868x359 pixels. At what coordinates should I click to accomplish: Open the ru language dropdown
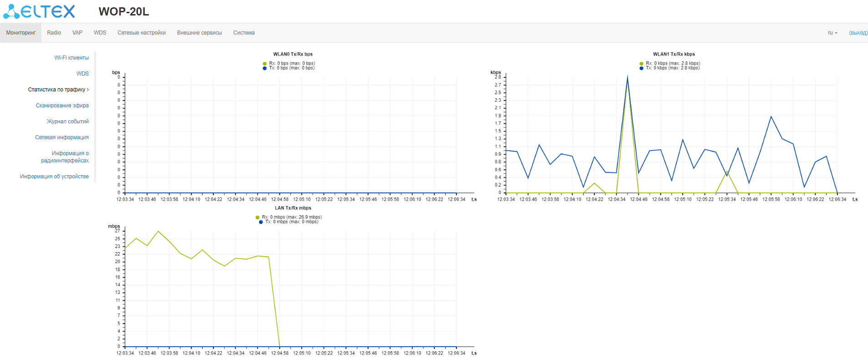tap(832, 33)
